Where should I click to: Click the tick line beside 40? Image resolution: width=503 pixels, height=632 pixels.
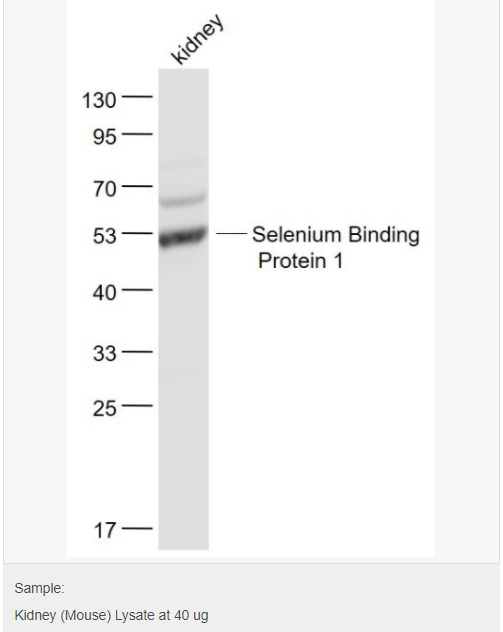pyautogui.click(x=137, y=290)
